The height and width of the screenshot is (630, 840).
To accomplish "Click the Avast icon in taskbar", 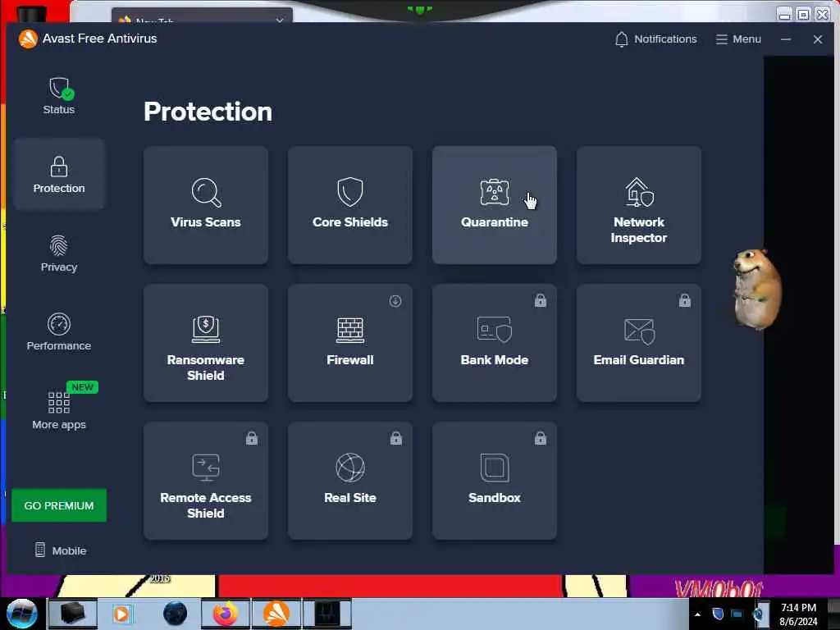I will coord(276,614).
